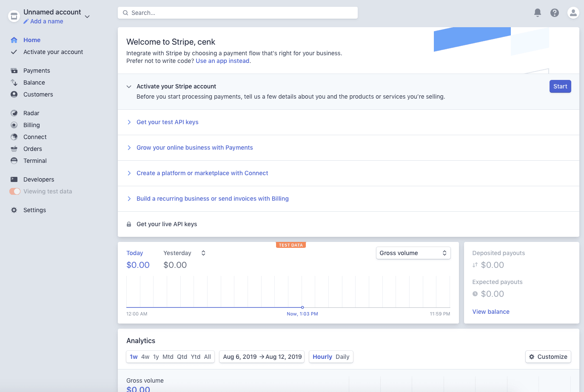This screenshot has width=584, height=392.
Task: Select the 4w time range
Action: 145,357
